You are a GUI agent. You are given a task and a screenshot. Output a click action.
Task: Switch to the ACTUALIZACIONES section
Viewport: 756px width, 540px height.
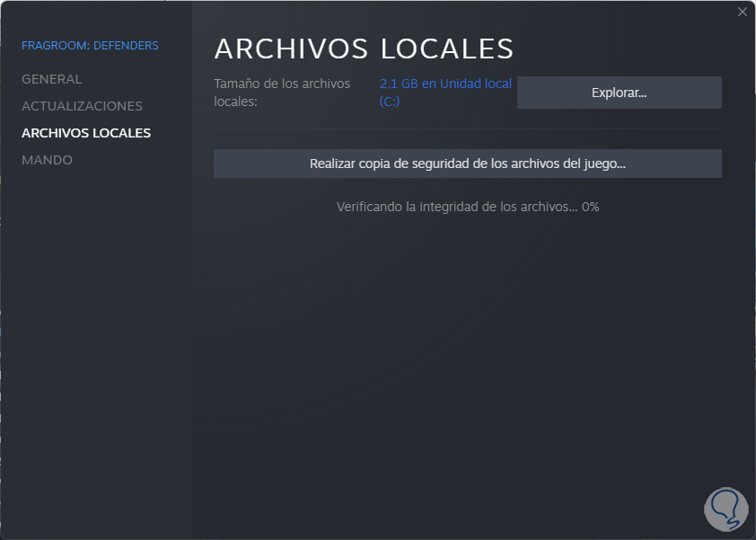coord(82,106)
